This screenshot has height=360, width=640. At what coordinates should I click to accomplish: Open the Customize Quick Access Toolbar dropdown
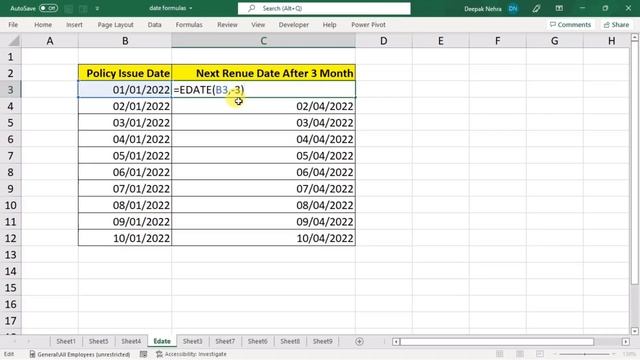(97, 9)
